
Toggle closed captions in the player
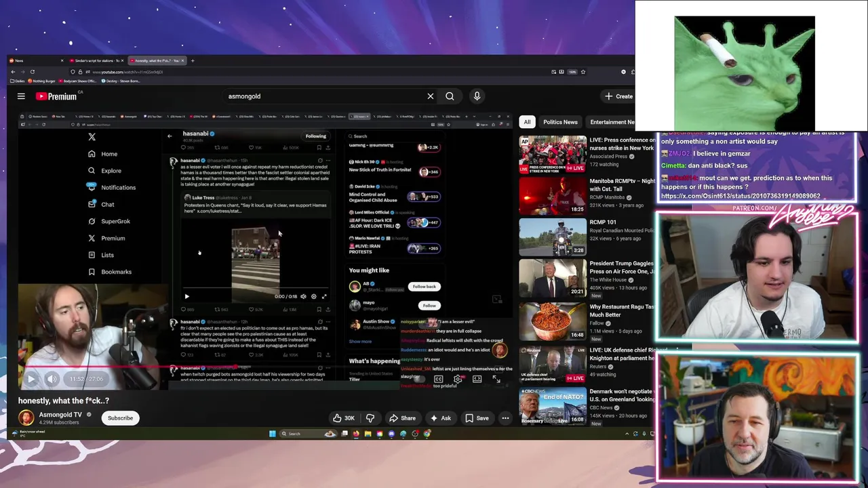tap(438, 379)
